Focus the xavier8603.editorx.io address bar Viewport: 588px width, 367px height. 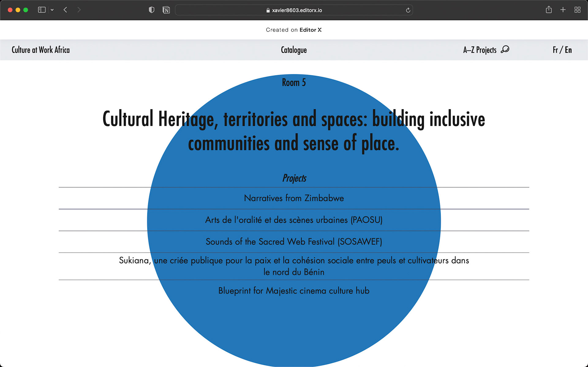point(294,10)
